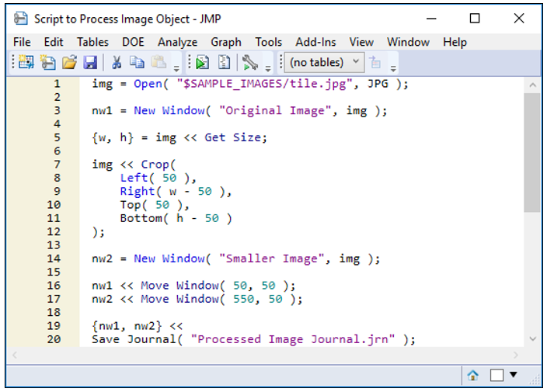Click Left( 50 ) code line
The width and height of the screenshot is (547, 392).
tap(158, 178)
